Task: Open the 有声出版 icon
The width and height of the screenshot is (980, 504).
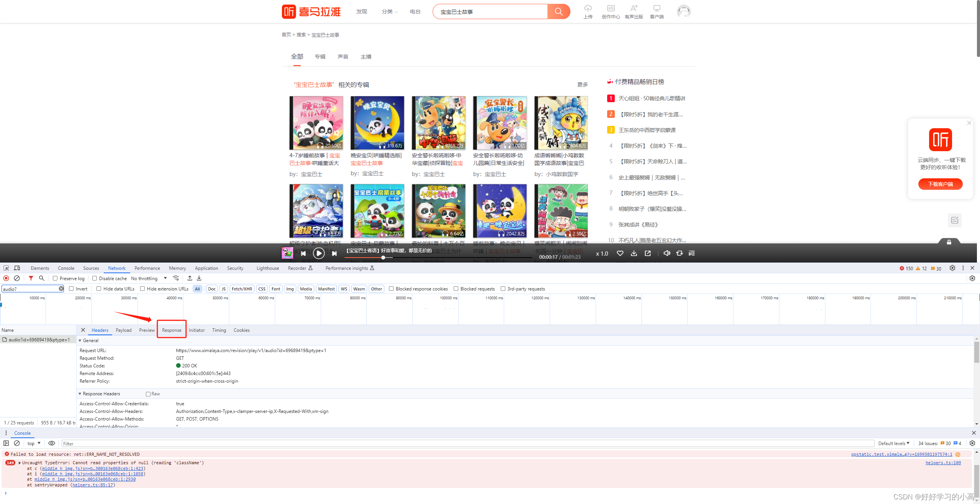Action: (x=634, y=11)
